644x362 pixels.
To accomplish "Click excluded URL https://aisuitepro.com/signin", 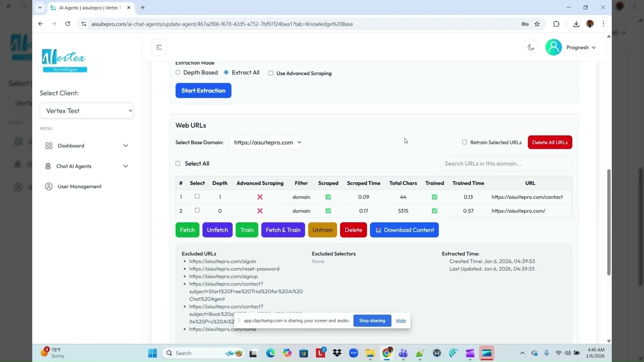I will click(x=223, y=261).
